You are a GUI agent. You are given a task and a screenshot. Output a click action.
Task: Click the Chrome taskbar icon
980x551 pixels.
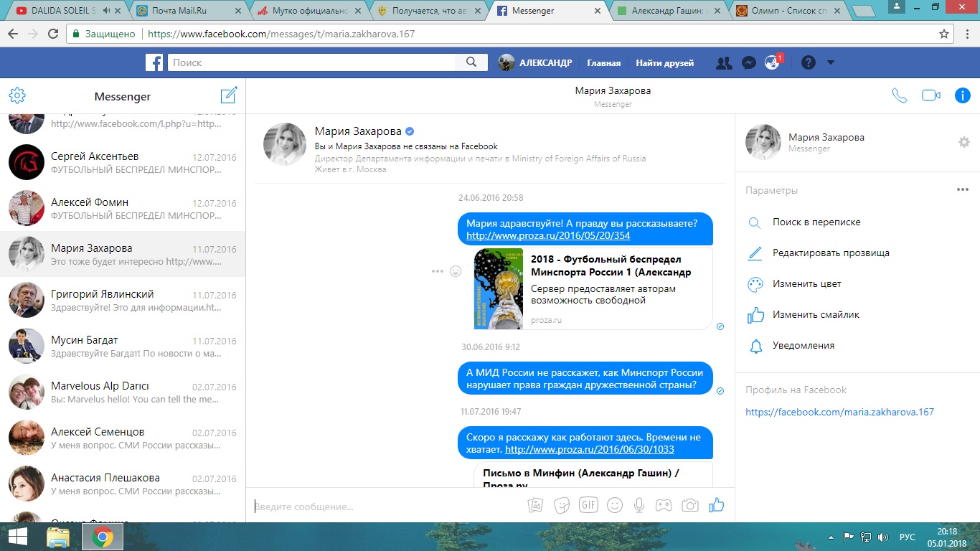click(102, 537)
